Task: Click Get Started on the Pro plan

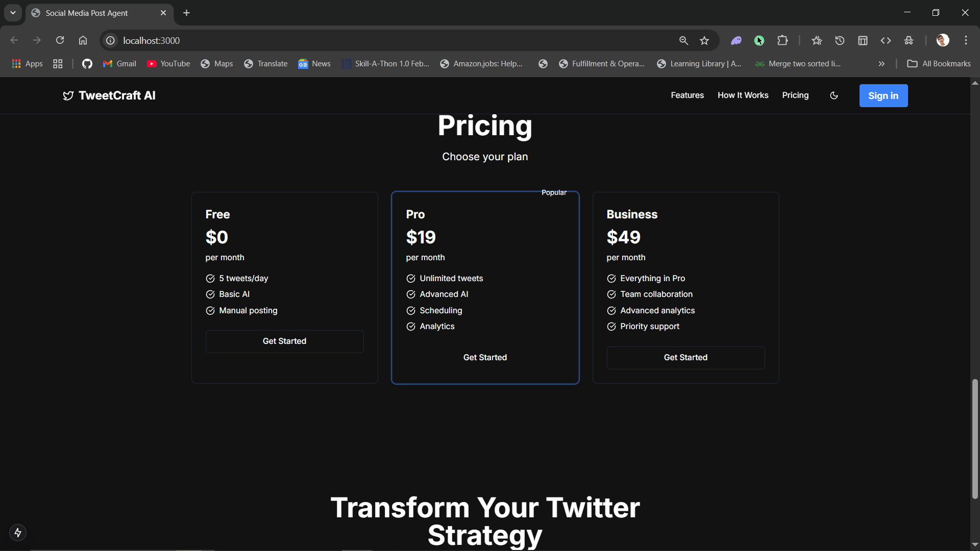Action: (485, 357)
